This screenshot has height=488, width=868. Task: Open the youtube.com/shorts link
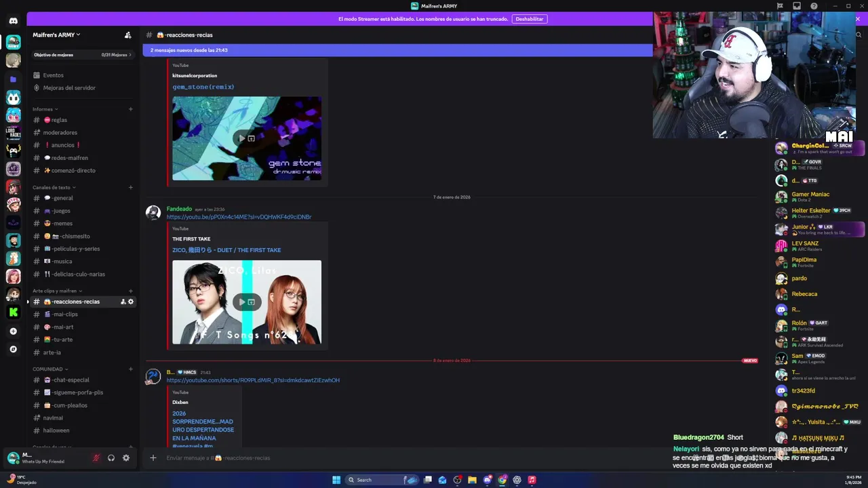pos(253,380)
